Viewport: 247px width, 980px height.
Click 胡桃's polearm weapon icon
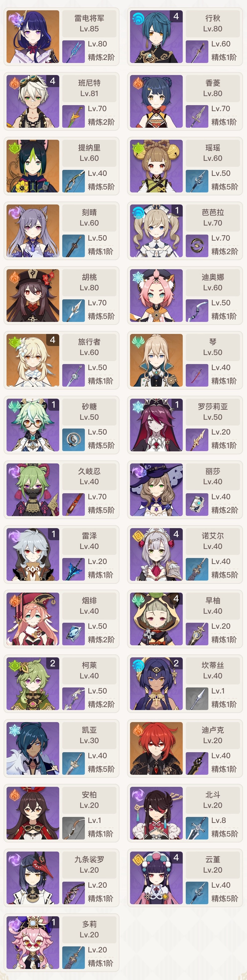[x=74, y=310]
